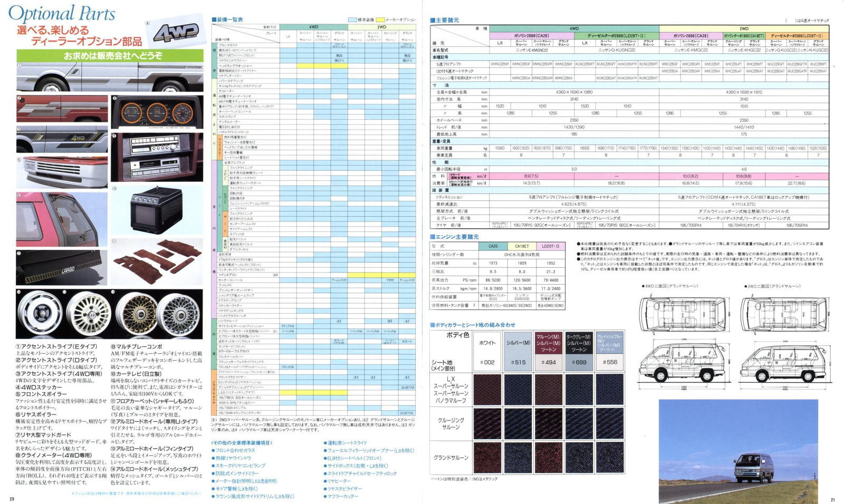Pick the ホワイト #002 body color swatch
The width and height of the screenshot is (844, 504).
point(487,351)
